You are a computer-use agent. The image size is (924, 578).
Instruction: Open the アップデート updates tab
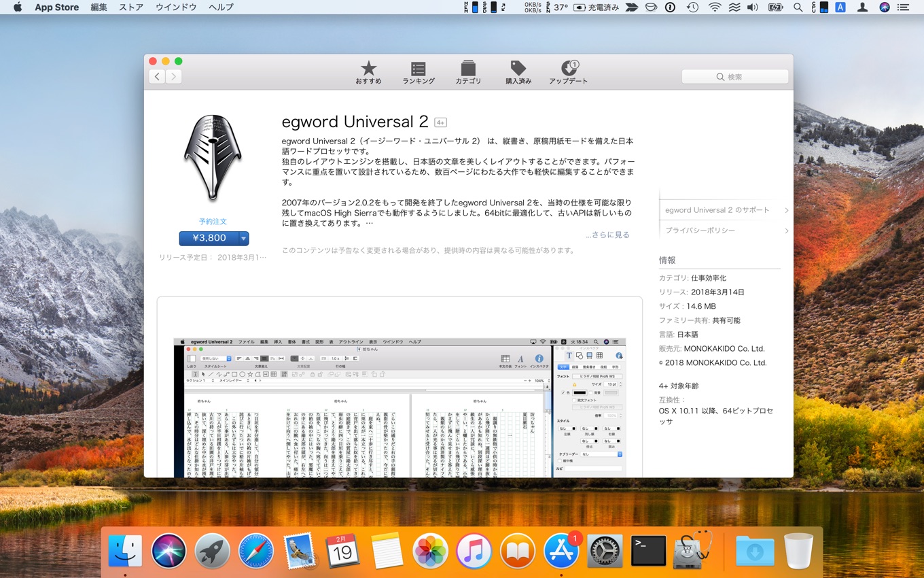click(569, 73)
